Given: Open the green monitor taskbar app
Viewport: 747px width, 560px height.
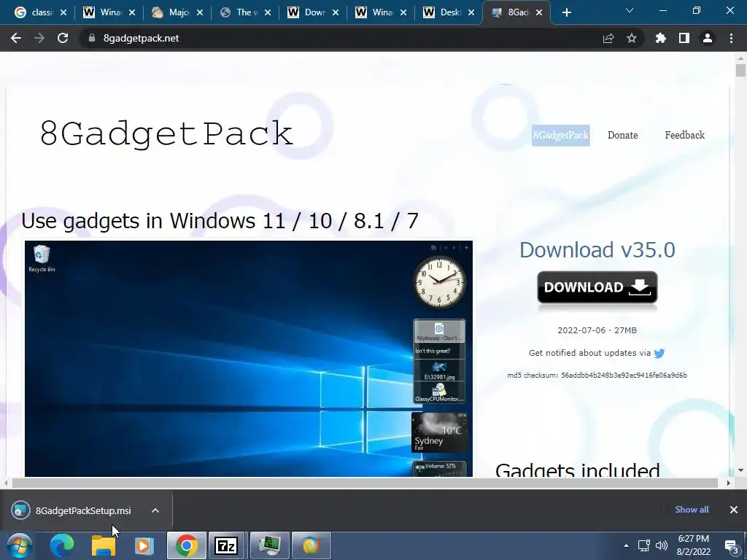Looking at the screenshot, I should click(270, 545).
